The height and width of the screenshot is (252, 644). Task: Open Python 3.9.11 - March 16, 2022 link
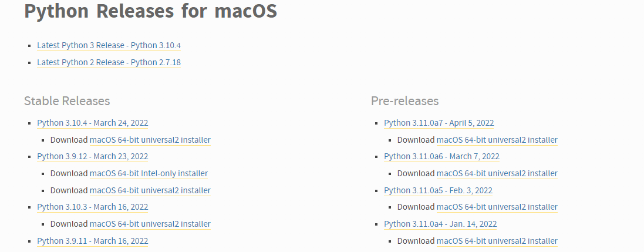pyautogui.click(x=92, y=241)
